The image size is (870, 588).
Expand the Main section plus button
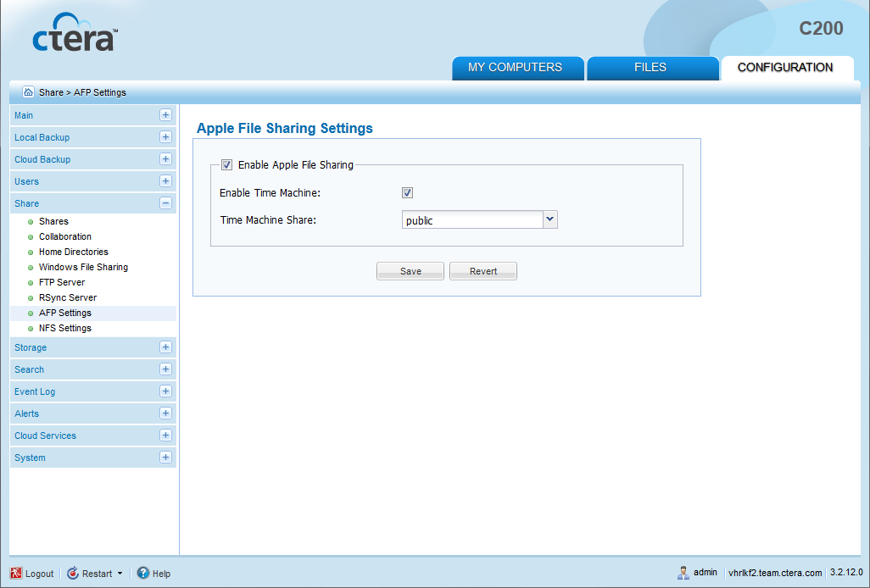(165, 114)
